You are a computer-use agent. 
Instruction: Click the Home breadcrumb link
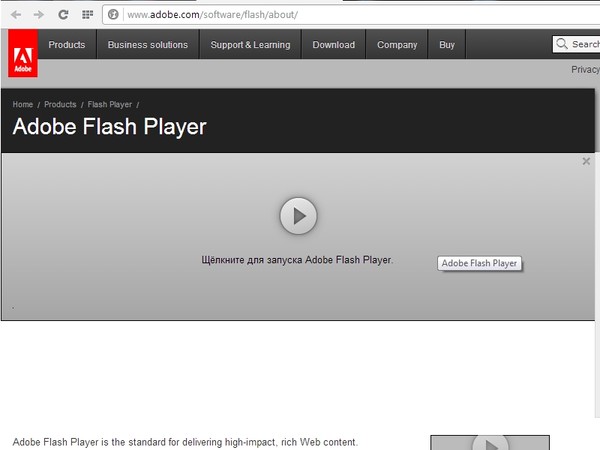pyautogui.click(x=23, y=104)
